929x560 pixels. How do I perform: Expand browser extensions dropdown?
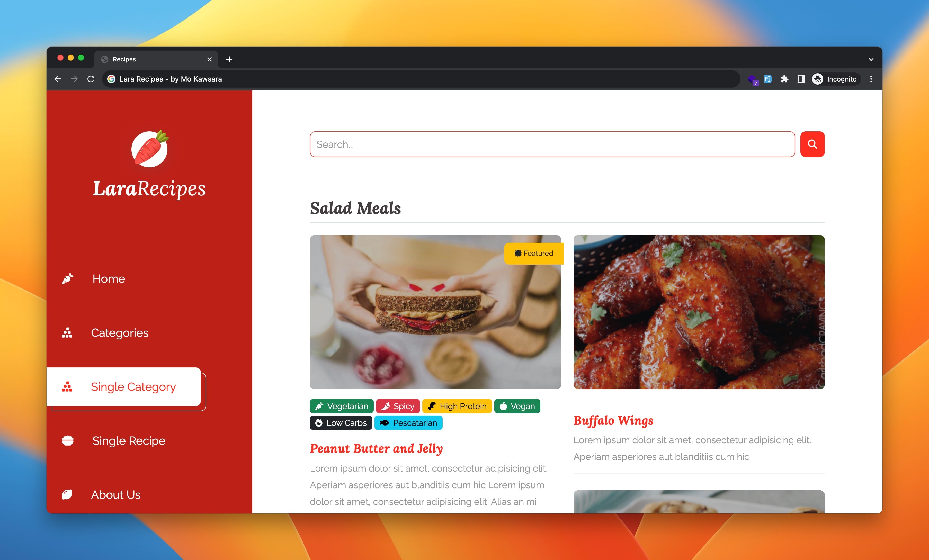click(786, 79)
